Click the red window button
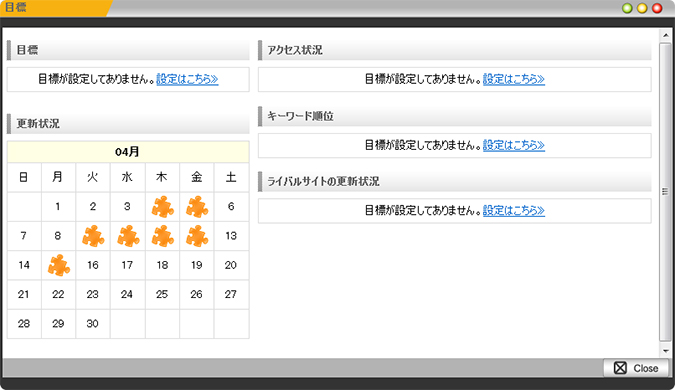Viewport: 675px width, 390px height. [x=657, y=8]
